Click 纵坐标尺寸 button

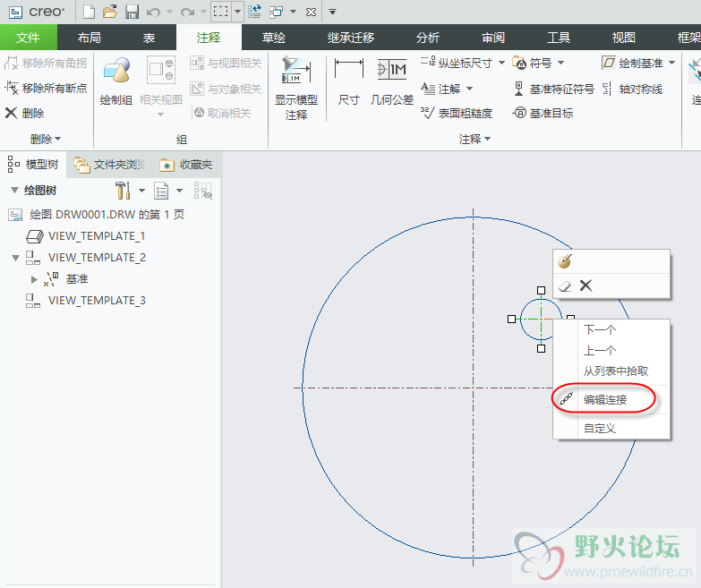pyautogui.click(x=457, y=63)
